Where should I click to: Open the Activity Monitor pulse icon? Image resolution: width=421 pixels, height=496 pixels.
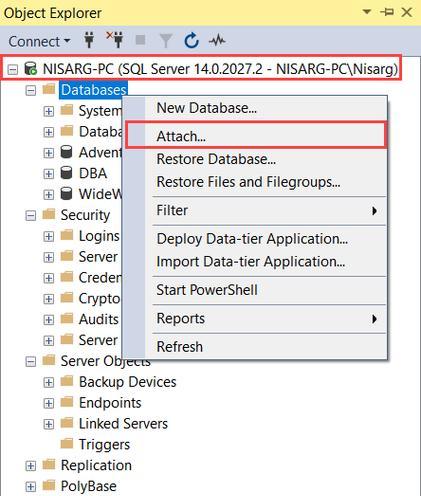[x=217, y=41]
